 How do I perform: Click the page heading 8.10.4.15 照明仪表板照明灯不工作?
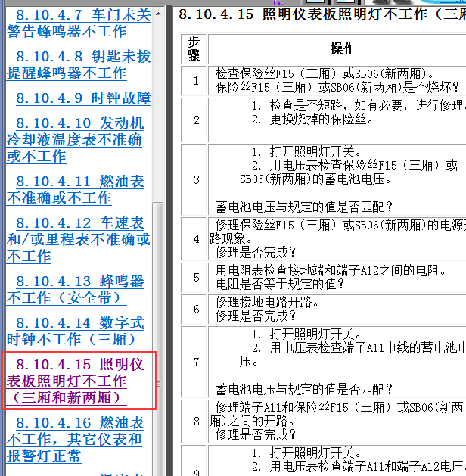pos(322,14)
